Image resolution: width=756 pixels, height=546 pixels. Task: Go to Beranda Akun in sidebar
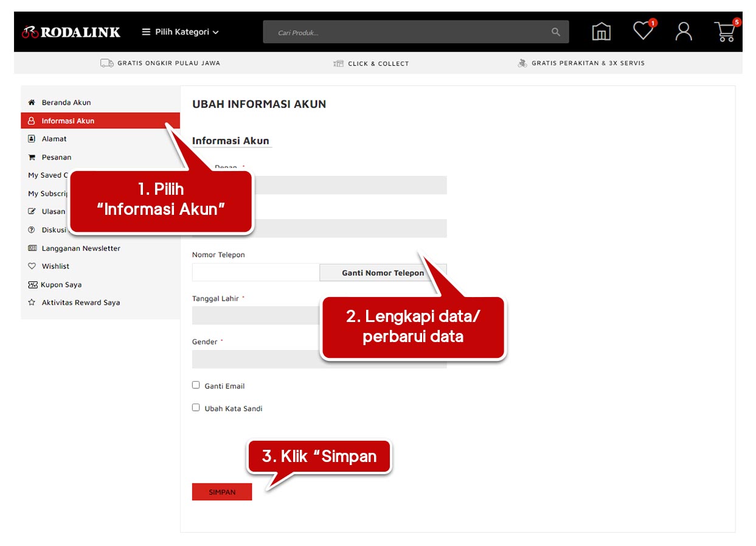[66, 103]
